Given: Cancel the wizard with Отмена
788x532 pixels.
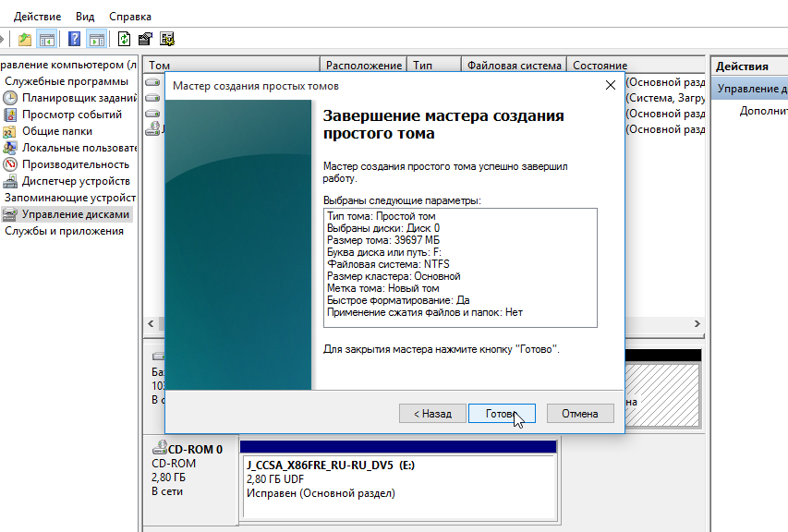Looking at the screenshot, I should click(x=580, y=414).
